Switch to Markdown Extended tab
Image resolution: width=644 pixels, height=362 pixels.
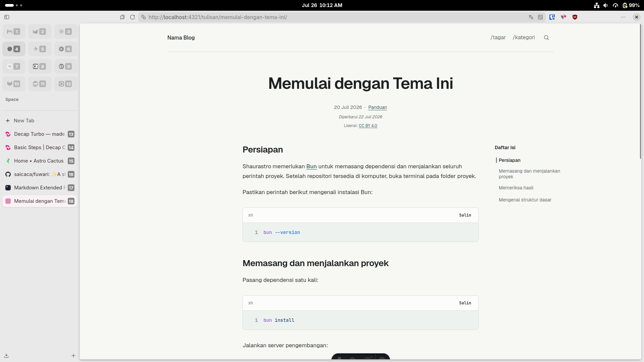click(40, 188)
